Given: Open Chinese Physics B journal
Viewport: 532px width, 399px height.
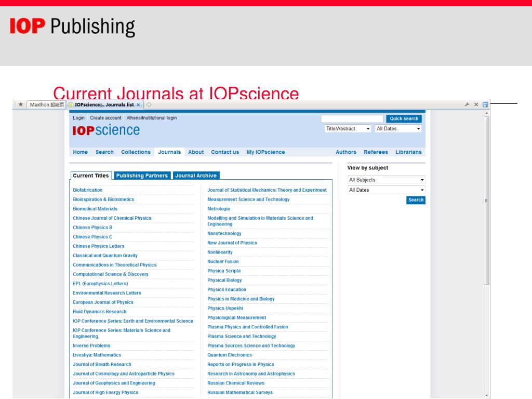Looking at the screenshot, I should tap(92, 228).
